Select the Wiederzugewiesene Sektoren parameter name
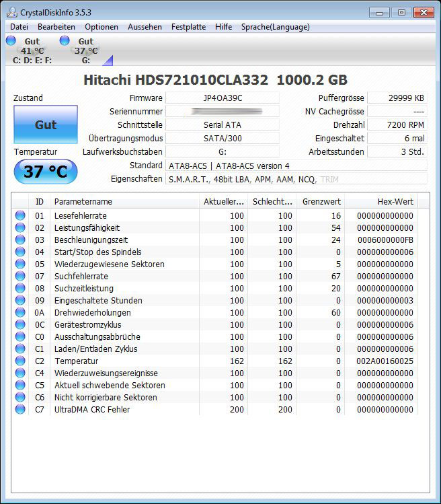The width and height of the screenshot is (441, 504). (x=109, y=264)
